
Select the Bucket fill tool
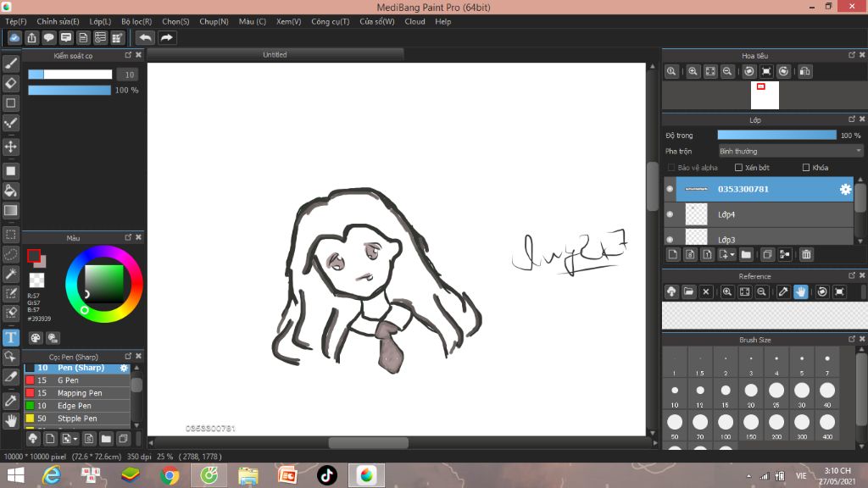coord(10,191)
